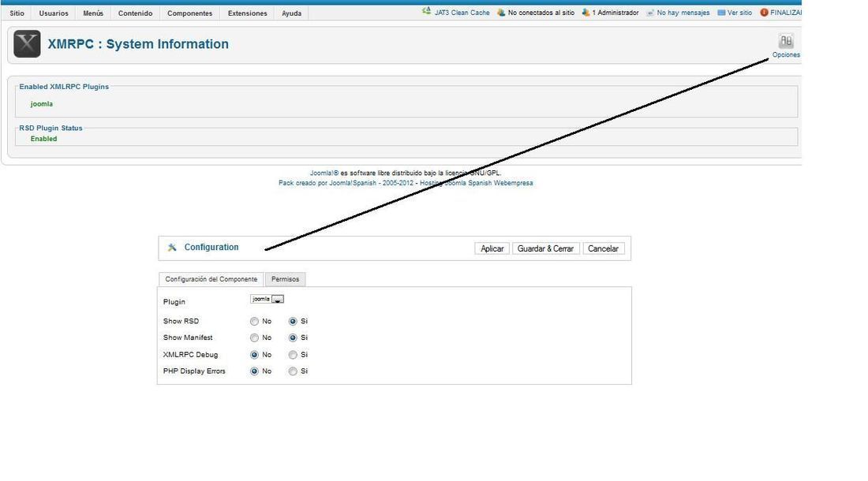Click the administrator user icon
The width and height of the screenshot is (868, 481).
(586, 12)
